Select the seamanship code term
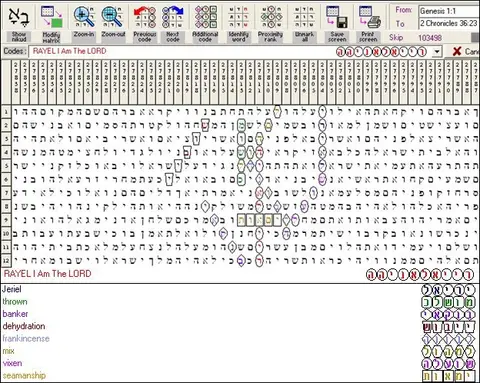 click(x=24, y=375)
